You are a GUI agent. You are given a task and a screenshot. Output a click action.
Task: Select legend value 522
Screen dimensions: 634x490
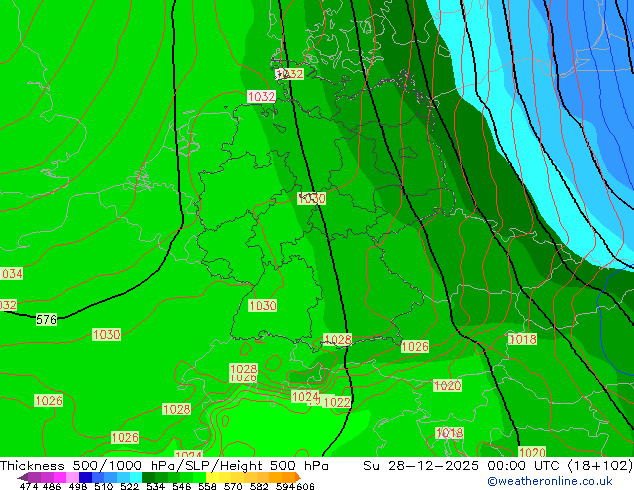(129, 486)
